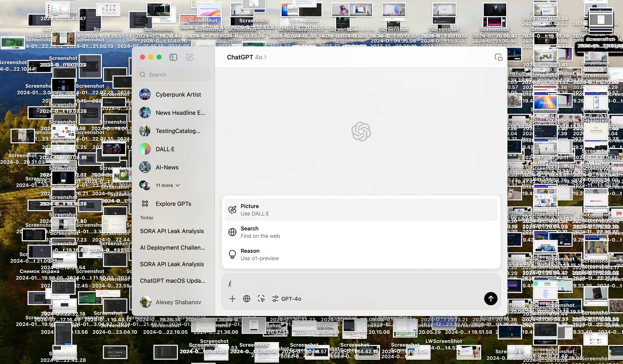Open News Headline E... GPT
This screenshot has height=364, width=623.
click(173, 113)
